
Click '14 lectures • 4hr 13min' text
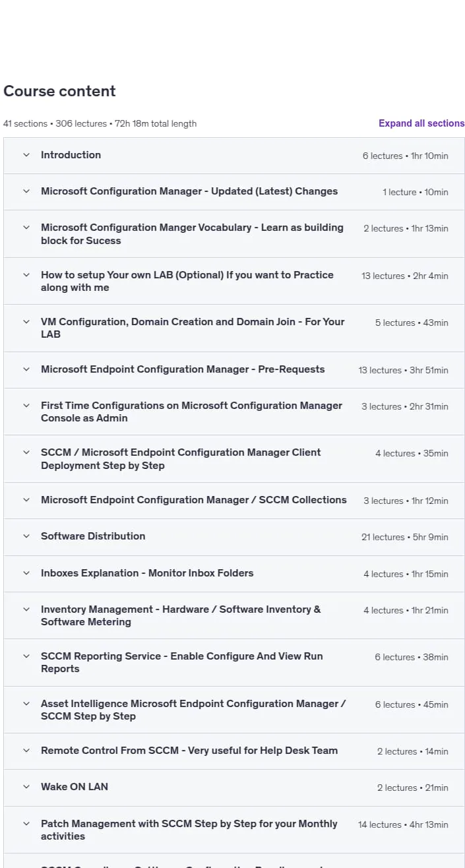403,824
